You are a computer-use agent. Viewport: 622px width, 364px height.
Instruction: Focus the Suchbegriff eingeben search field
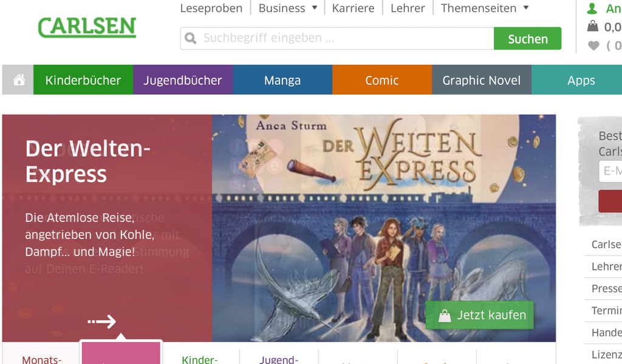click(337, 38)
